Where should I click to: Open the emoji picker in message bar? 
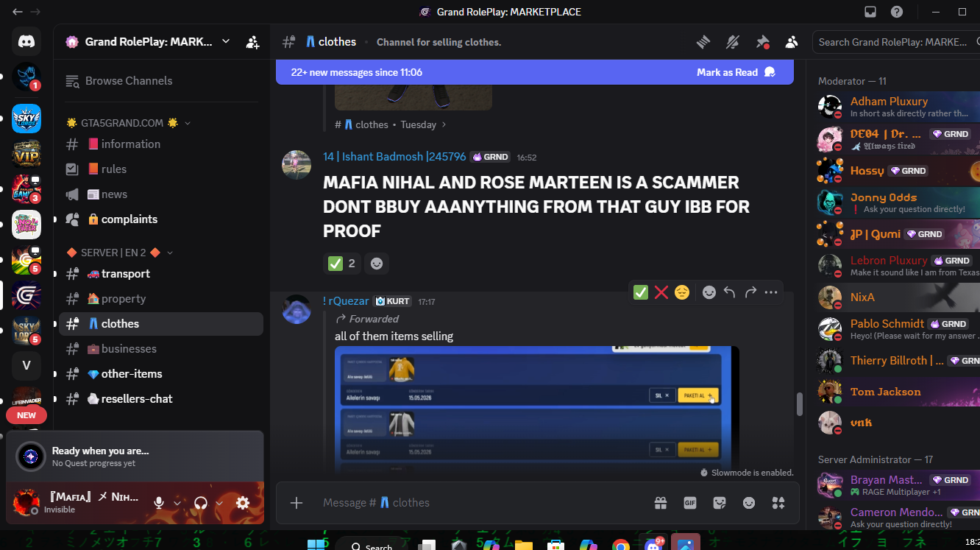pyautogui.click(x=749, y=503)
